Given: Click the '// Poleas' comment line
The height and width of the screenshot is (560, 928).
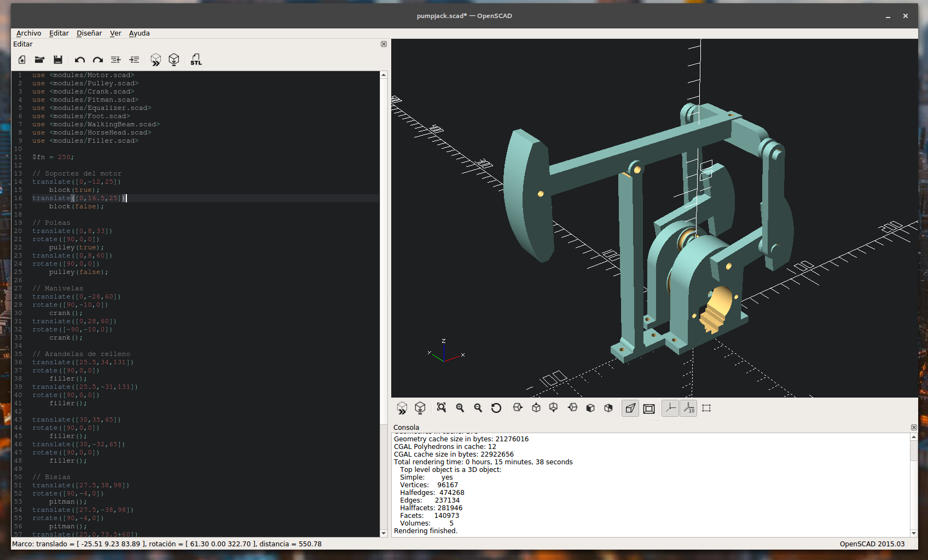Looking at the screenshot, I should [x=51, y=223].
